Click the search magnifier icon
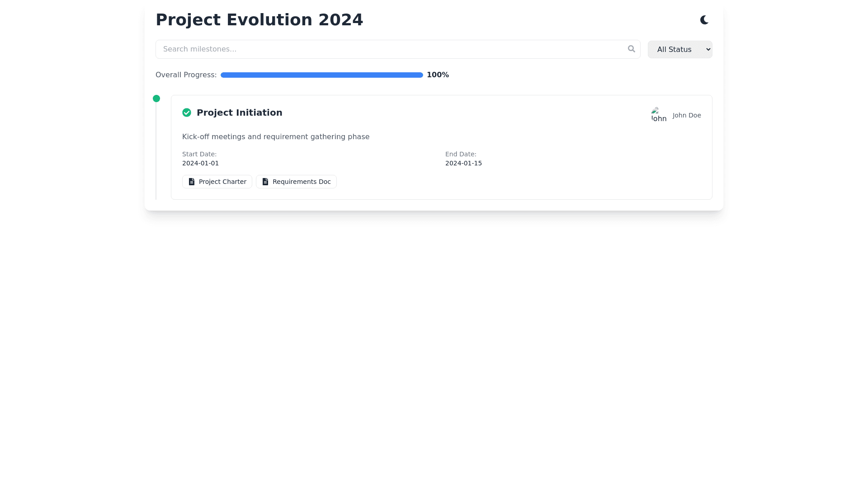The width and height of the screenshot is (868, 488). 631,49
